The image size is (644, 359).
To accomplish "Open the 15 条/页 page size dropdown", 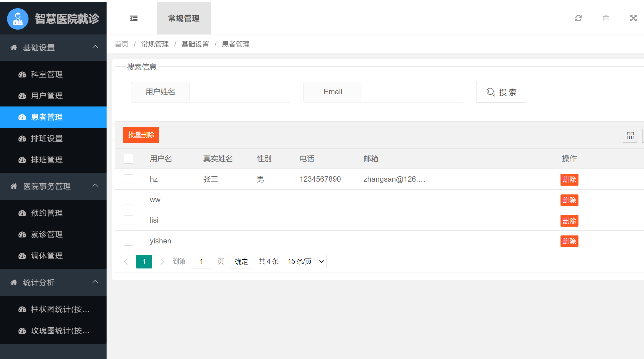I will click(305, 261).
